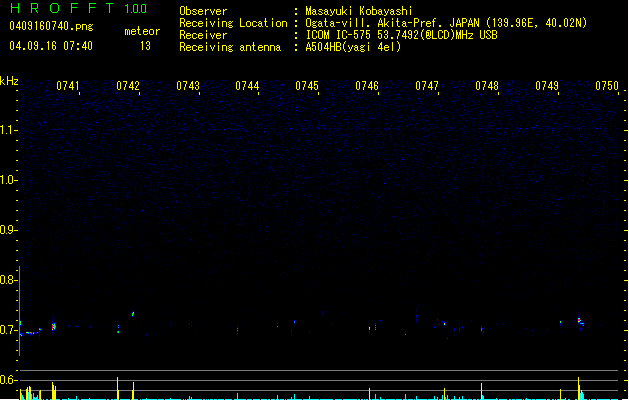Click the 0750 time axis marker
The height and width of the screenshot is (400, 629).
pyautogui.click(x=607, y=86)
